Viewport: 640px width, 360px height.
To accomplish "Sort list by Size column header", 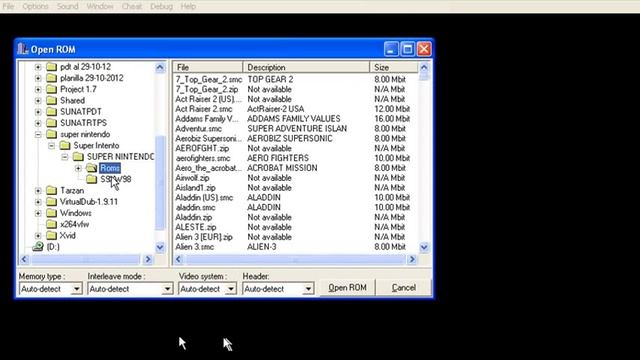I will (394, 67).
